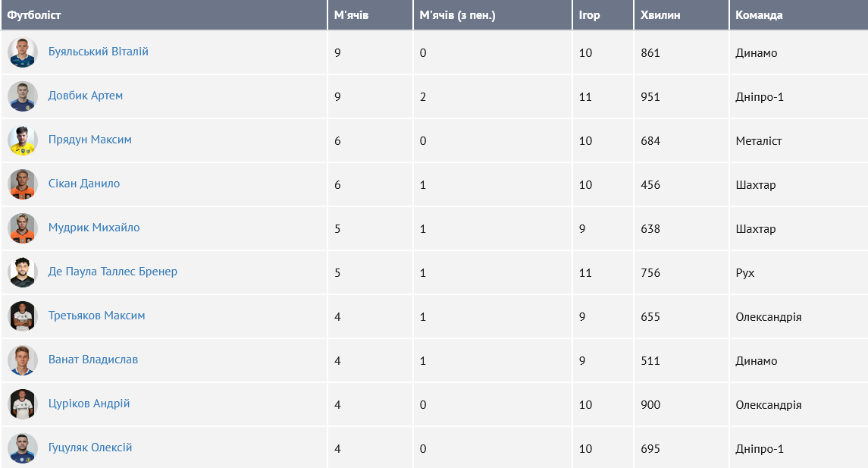Click Буяльський Віталій's player avatar
Image resolution: width=868 pixels, height=468 pixels.
(23, 52)
